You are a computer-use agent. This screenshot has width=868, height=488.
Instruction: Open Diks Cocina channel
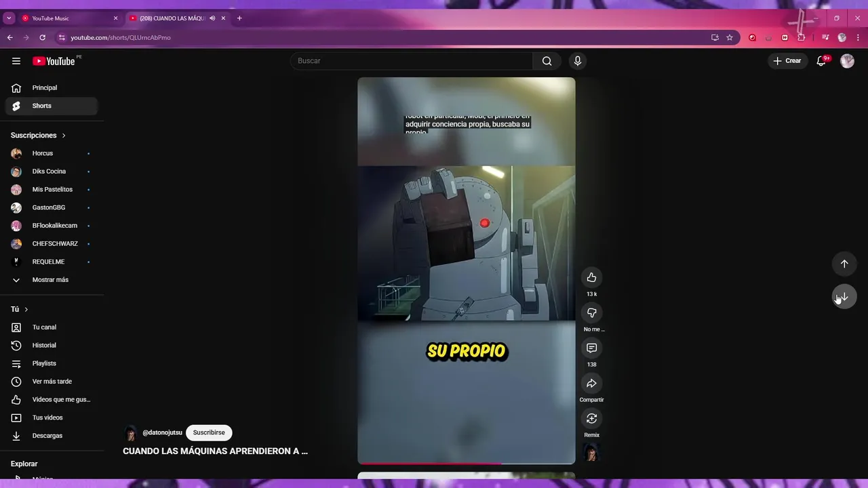52,171
